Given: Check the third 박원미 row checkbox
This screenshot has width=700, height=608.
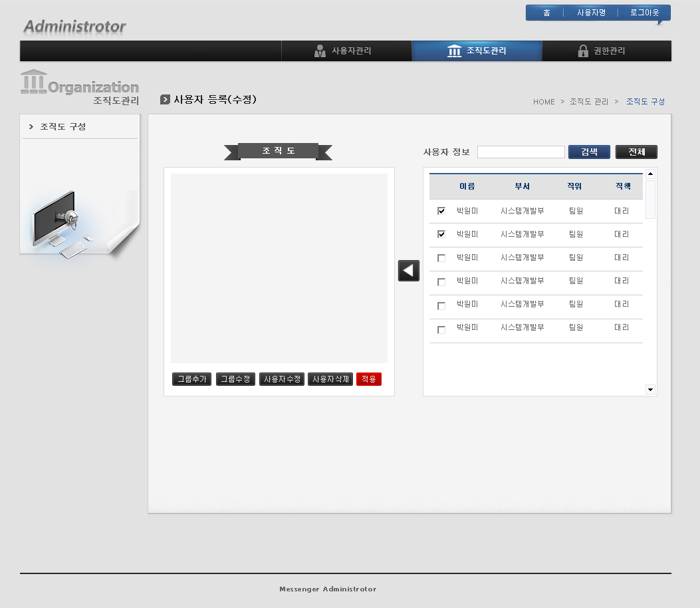Looking at the screenshot, I should [x=441, y=258].
